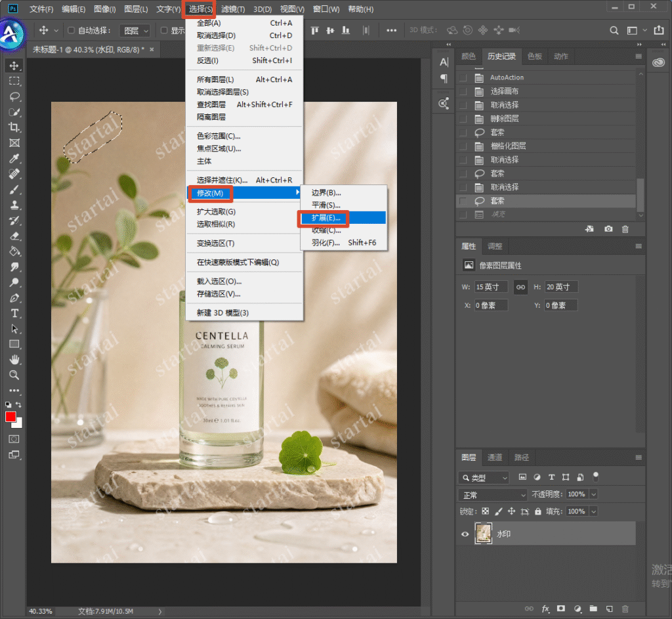The image size is (672, 619).
Task: Toggle history source box for 删除图层
Action: coord(463,119)
